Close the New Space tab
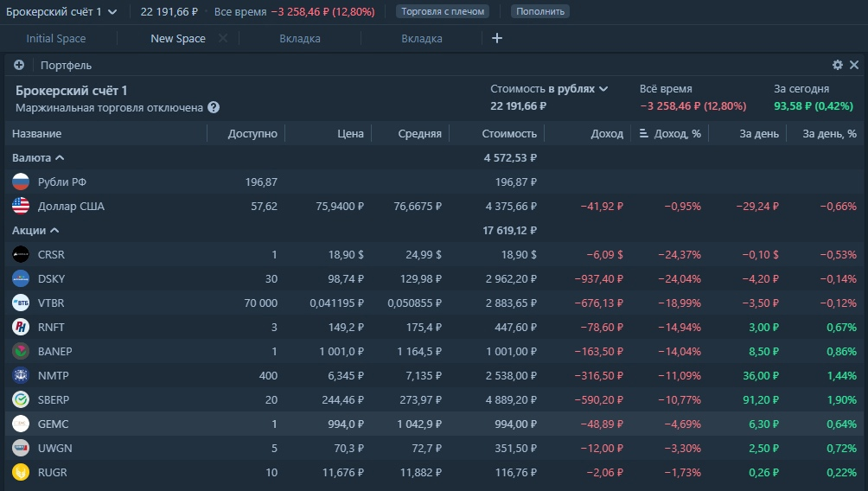The width and height of the screenshot is (868, 491). tap(222, 38)
